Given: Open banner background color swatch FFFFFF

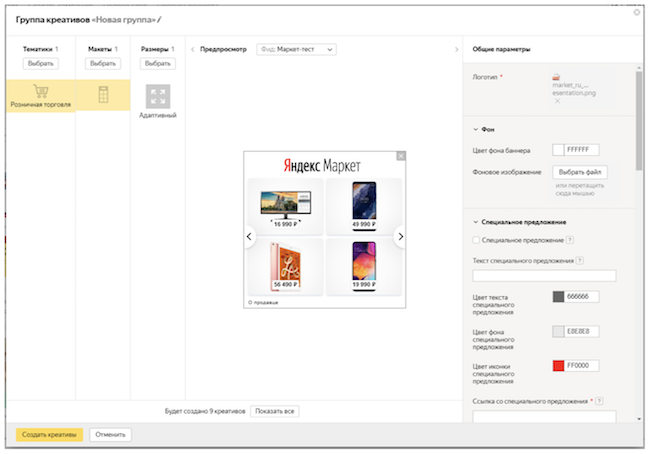Looking at the screenshot, I should click(x=558, y=150).
